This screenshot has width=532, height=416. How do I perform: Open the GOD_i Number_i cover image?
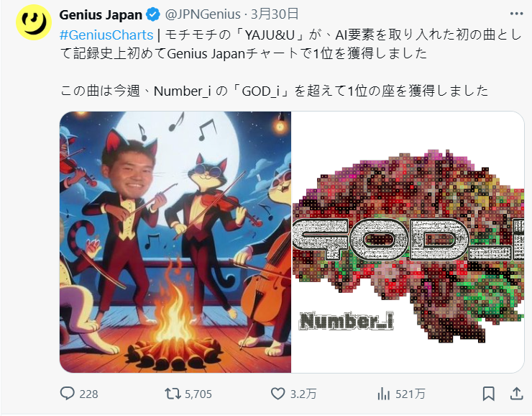[x=408, y=242]
